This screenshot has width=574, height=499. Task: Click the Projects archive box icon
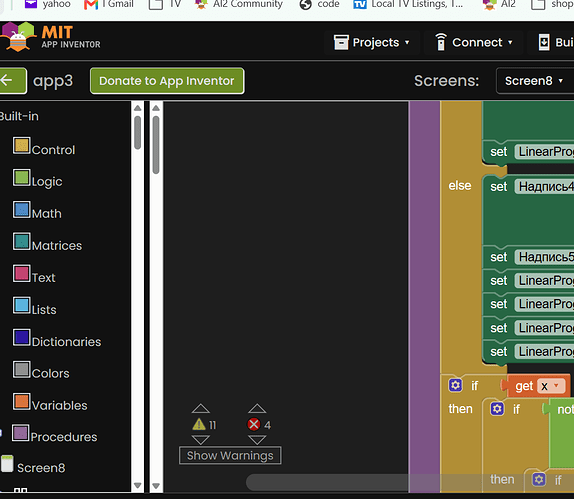(x=341, y=42)
